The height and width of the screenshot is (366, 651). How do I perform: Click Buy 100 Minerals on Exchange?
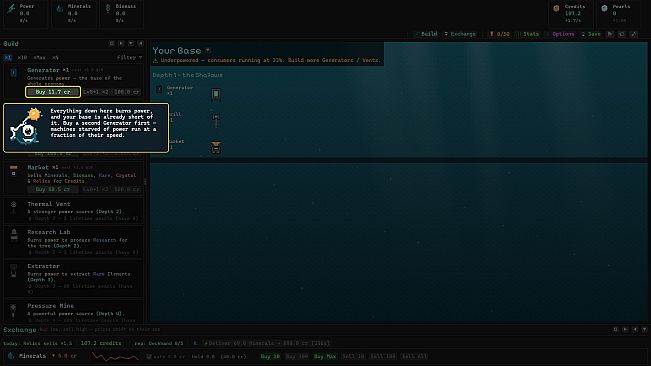297,356
